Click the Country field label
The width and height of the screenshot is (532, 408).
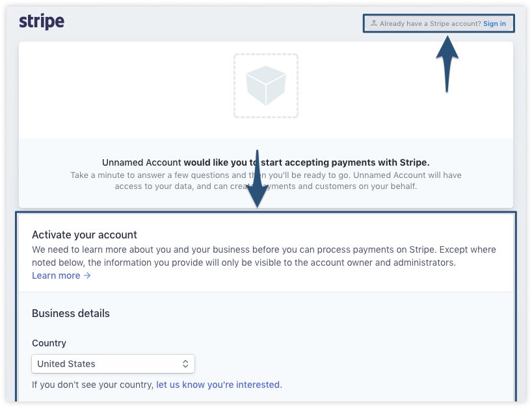[x=49, y=343]
